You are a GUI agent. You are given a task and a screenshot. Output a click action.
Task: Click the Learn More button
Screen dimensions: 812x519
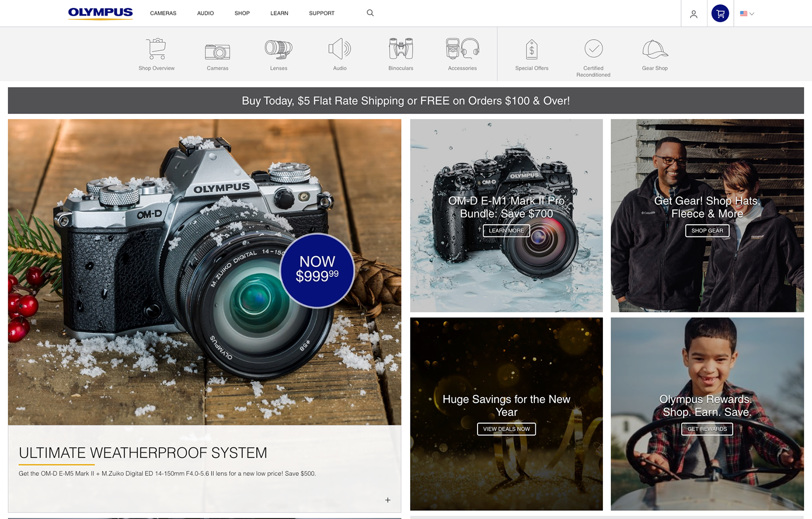pyautogui.click(x=506, y=230)
